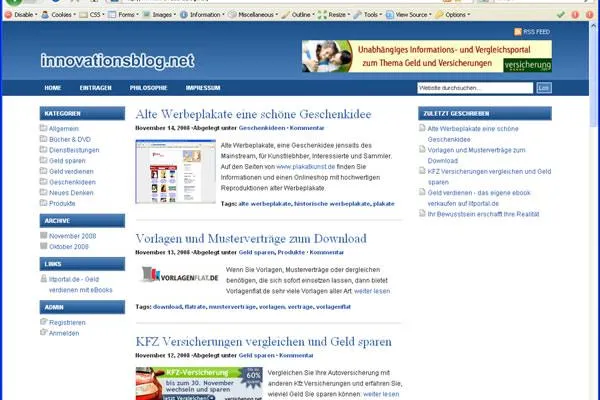Open the Geld sparen sidebar category
The width and height of the screenshot is (600, 400).
(67, 161)
